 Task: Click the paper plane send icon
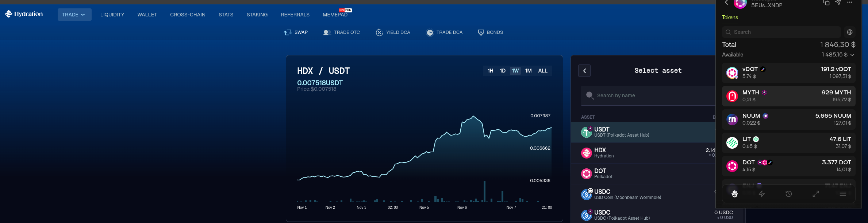pyautogui.click(x=838, y=3)
